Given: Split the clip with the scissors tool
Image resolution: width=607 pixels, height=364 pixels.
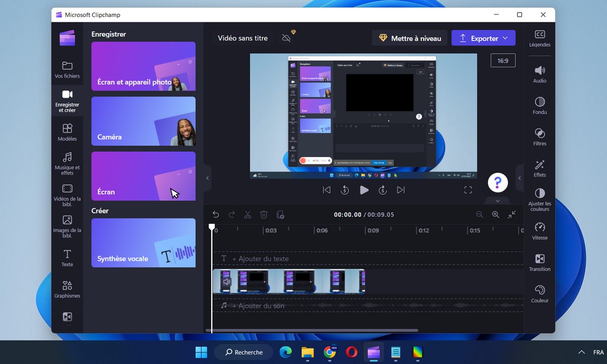Looking at the screenshot, I should [248, 214].
